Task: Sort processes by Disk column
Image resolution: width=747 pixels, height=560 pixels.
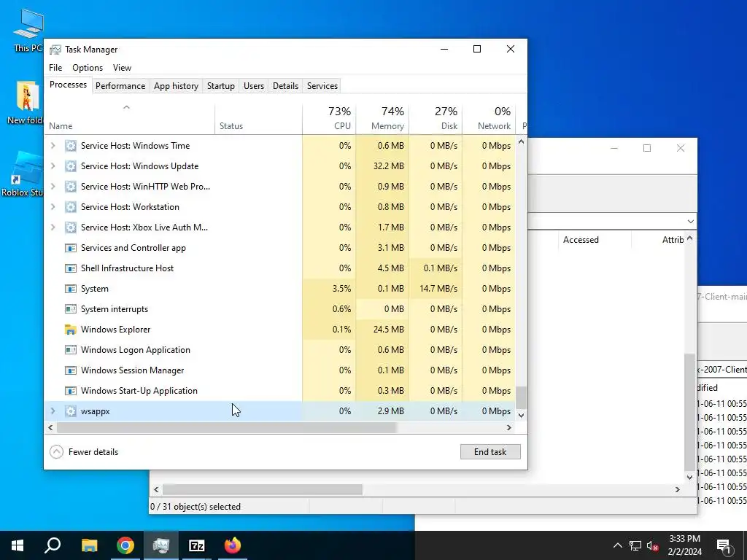Action: tap(436, 118)
